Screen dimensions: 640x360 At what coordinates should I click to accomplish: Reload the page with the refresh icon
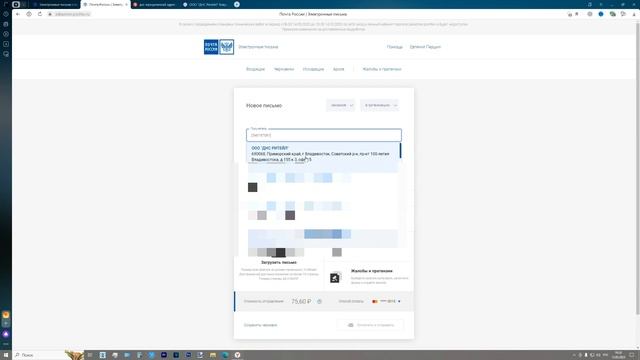tap(40, 14)
